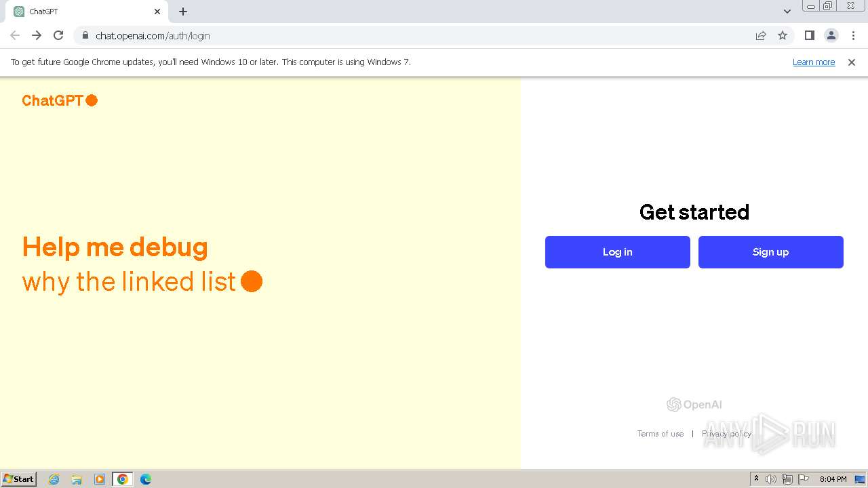The width and height of the screenshot is (868, 488).
Task: Go forward in browser history
Action: click(x=37, y=36)
